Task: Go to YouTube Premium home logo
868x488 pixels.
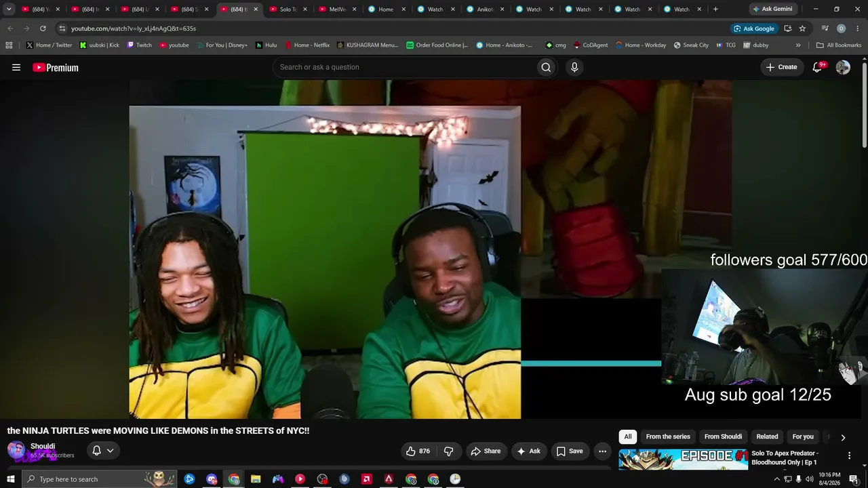Action: click(x=56, y=67)
